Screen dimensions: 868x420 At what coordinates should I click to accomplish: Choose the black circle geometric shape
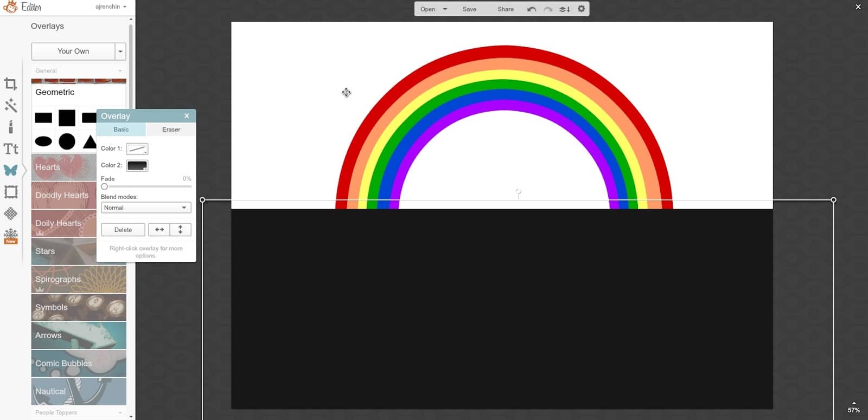pos(67,141)
